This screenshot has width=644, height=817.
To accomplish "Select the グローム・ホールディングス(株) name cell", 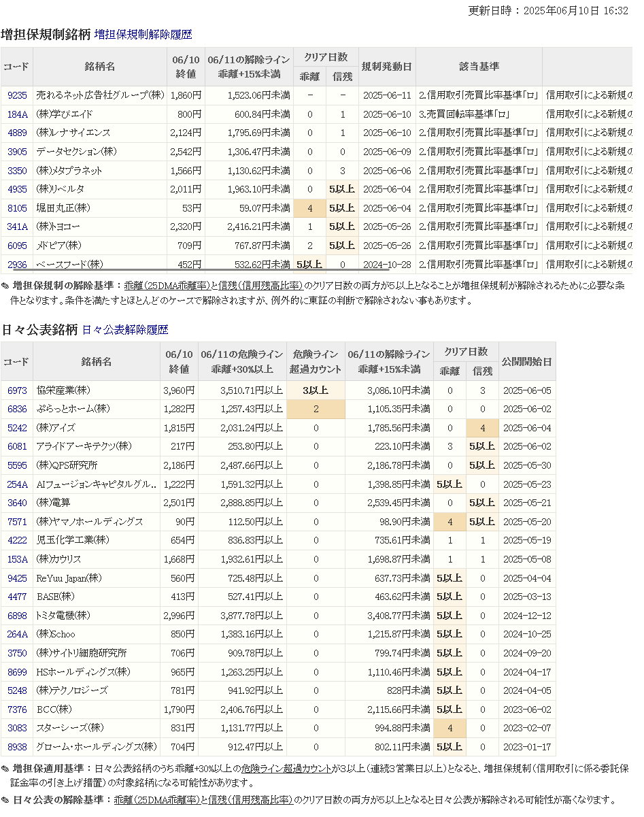I will click(97, 747).
